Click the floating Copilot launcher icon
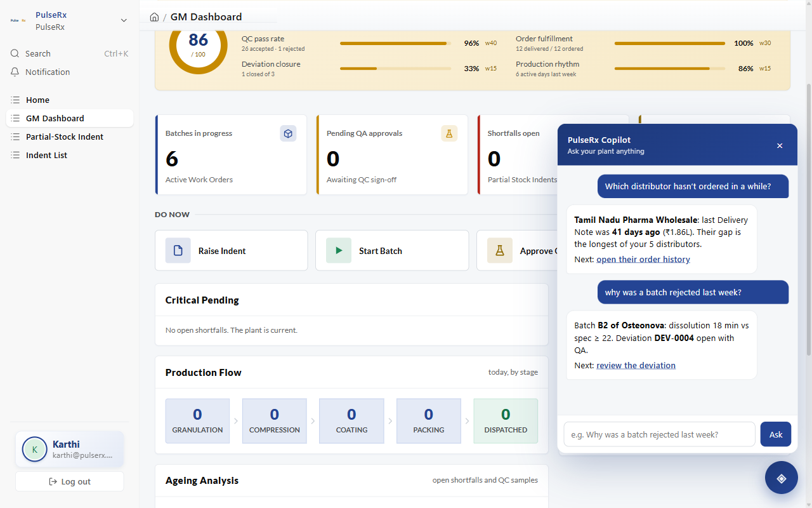The image size is (812, 508). pyautogui.click(x=782, y=478)
